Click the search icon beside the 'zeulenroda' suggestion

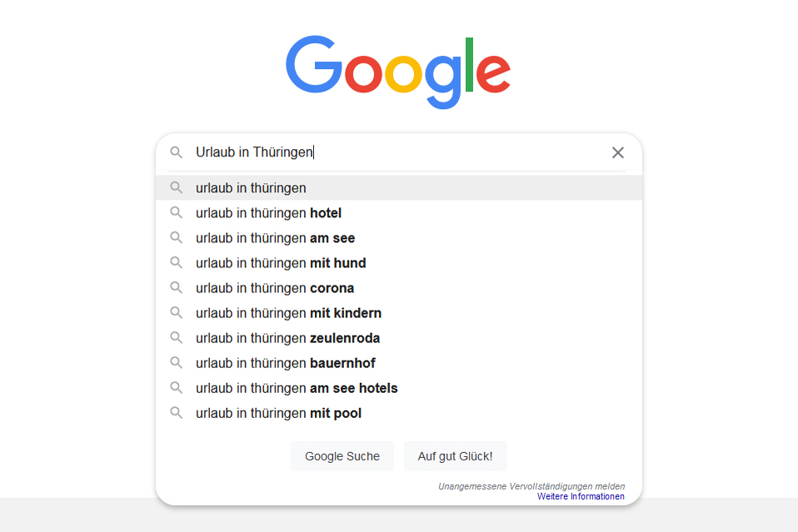176,337
